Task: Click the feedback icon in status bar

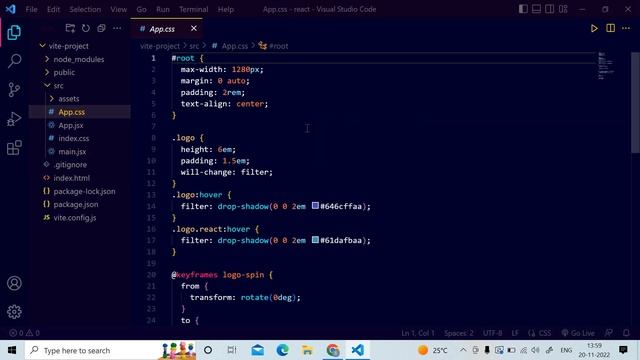Action: click(x=609, y=333)
